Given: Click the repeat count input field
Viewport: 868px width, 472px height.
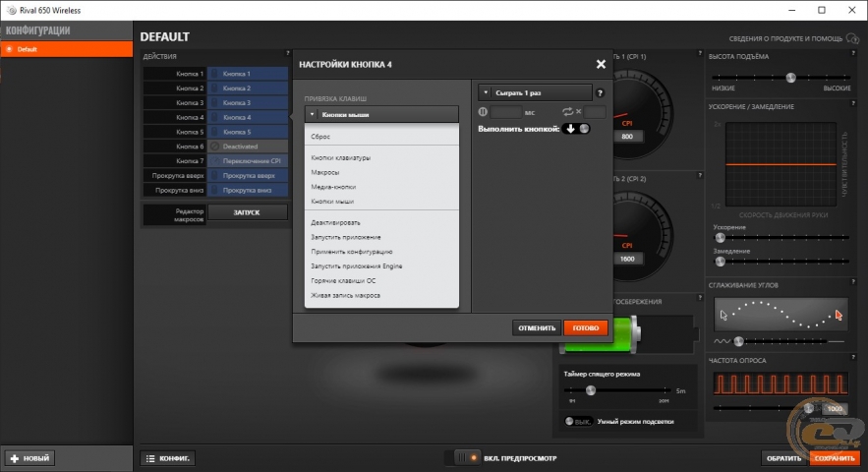Looking at the screenshot, I should [595, 112].
